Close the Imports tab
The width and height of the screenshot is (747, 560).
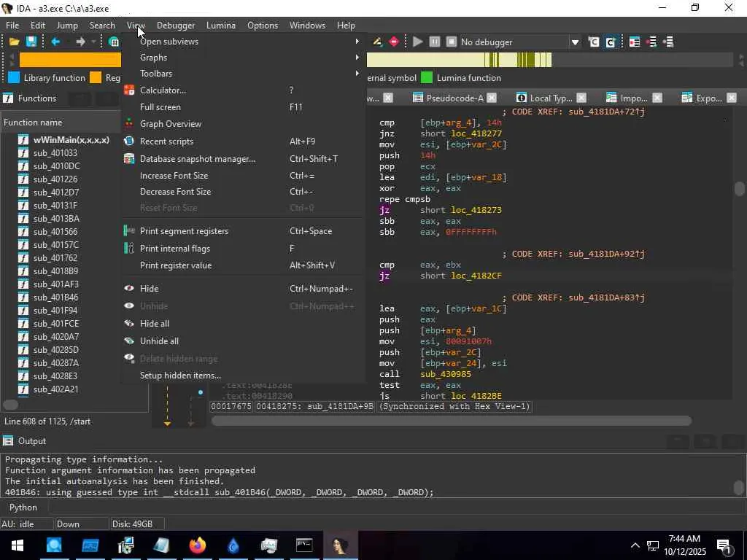(657, 98)
